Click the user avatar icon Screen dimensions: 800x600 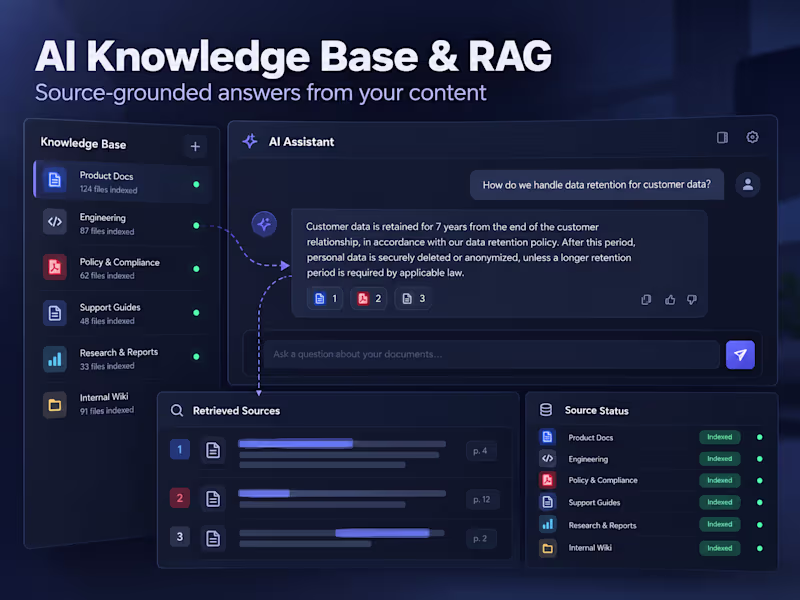tap(747, 184)
